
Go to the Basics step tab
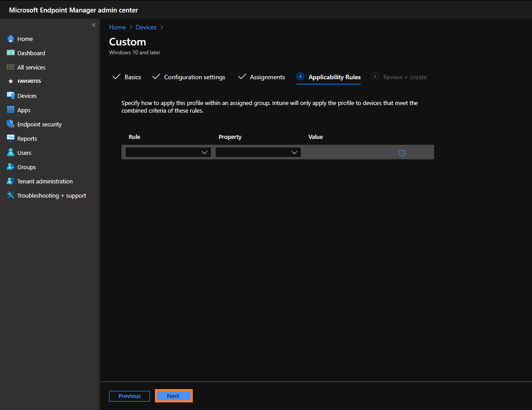(x=126, y=77)
